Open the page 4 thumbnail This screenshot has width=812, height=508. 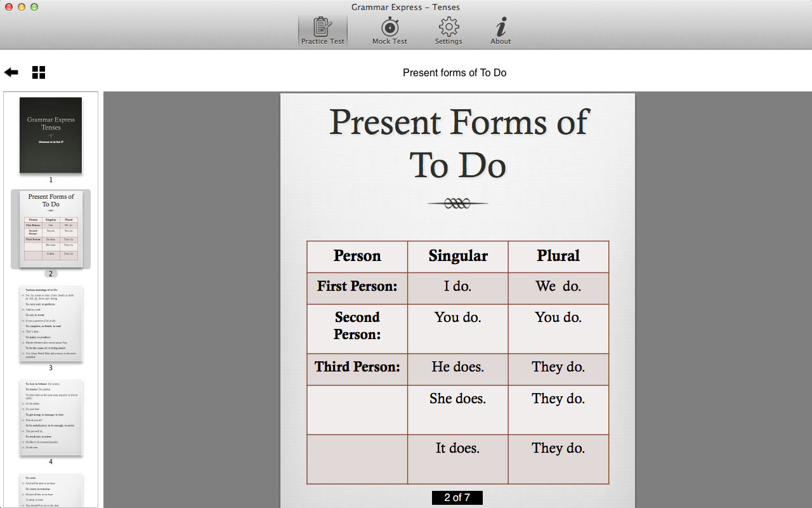[51, 417]
